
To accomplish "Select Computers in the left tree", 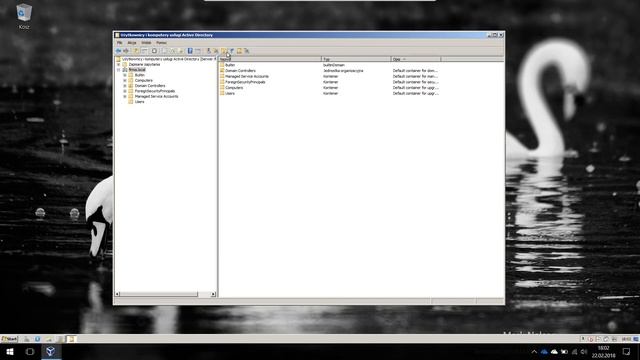I will tap(144, 80).
